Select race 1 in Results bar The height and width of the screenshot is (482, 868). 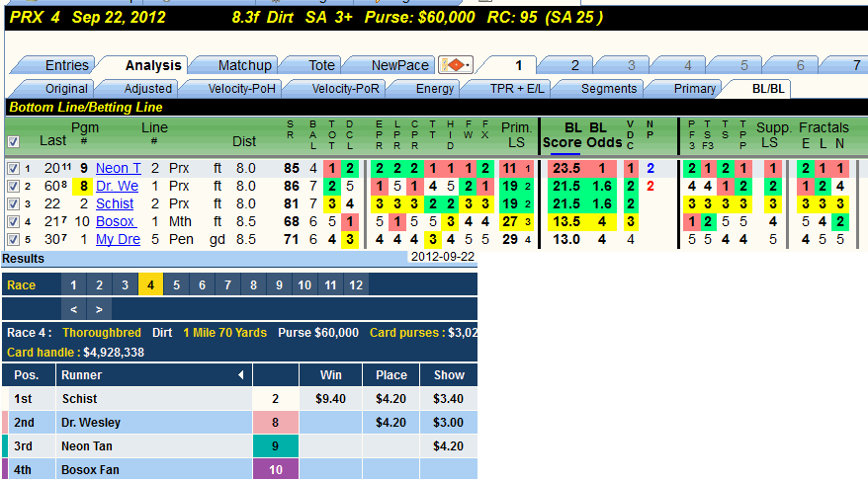tap(73, 285)
